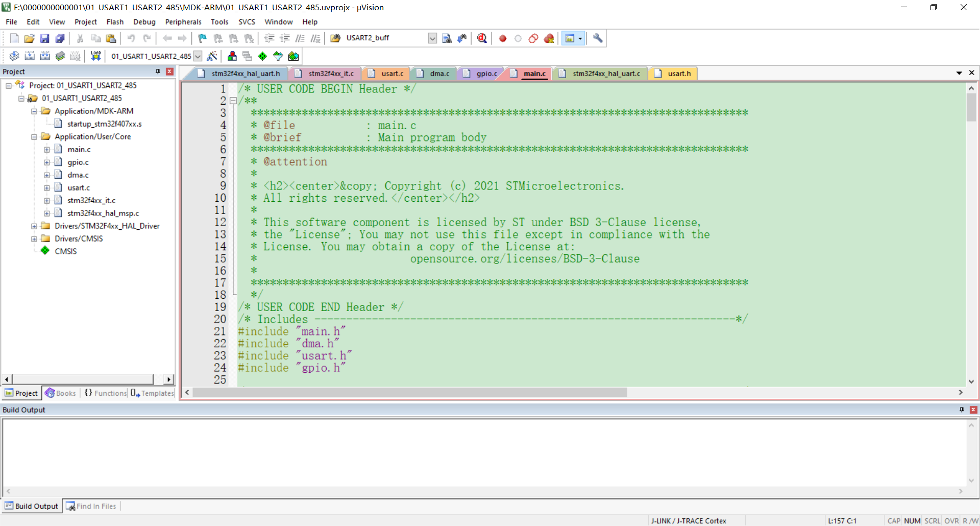Create a new file from the toolbar
Screen dimensions: 980x526
coord(14,38)
